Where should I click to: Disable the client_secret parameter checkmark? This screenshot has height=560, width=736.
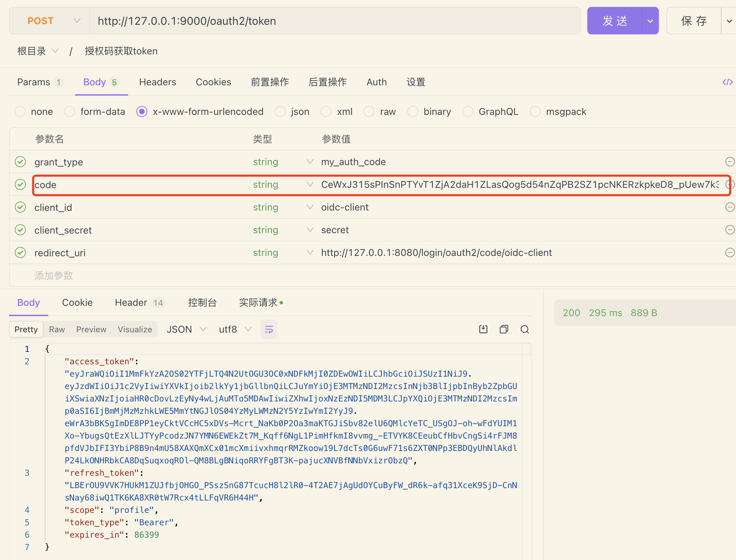pyautogui.click(x=20, y=230)
